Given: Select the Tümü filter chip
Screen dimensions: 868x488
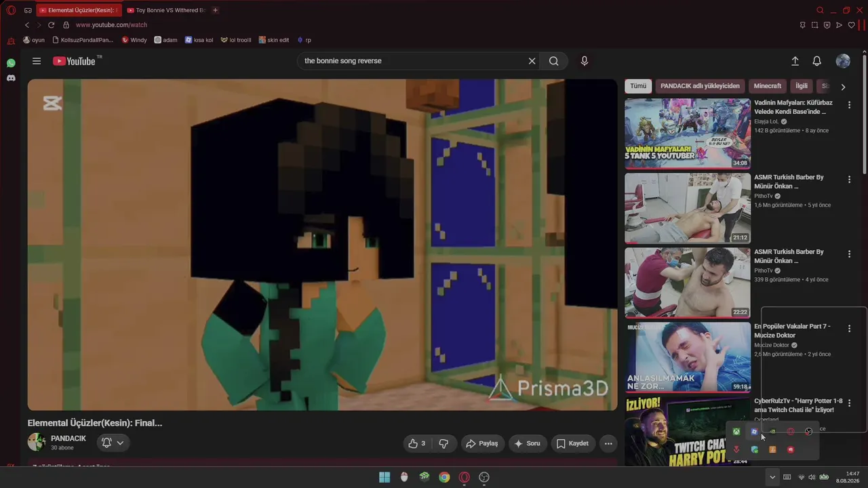Looking at the screenshot, I should [x=638, y=86].
